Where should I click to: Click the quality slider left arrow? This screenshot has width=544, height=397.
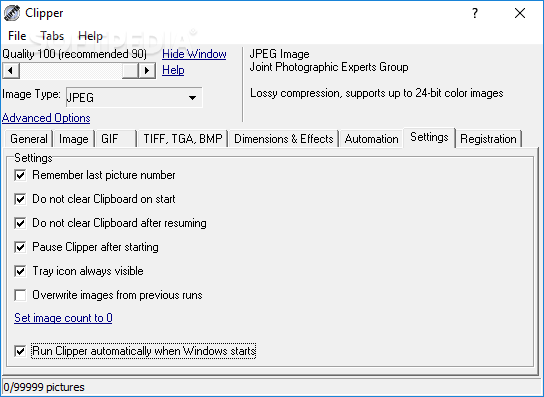coord(11,70)
